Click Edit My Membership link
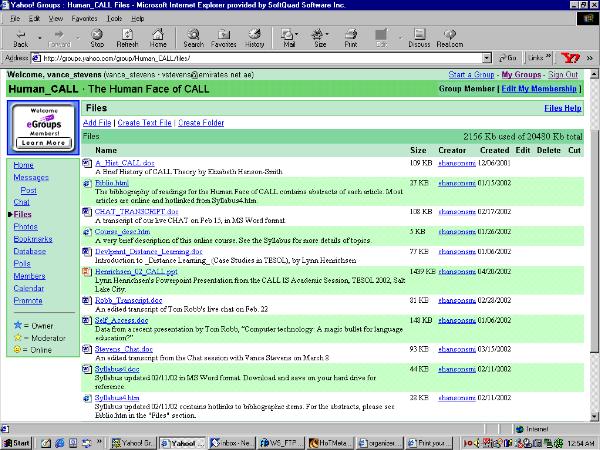Viewport: 600px width, 450px height. point(539,89)
